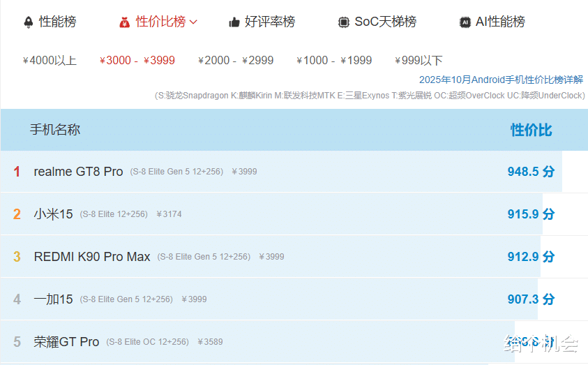Switch to the 好评率榜 tab

[x=270, y=22]
